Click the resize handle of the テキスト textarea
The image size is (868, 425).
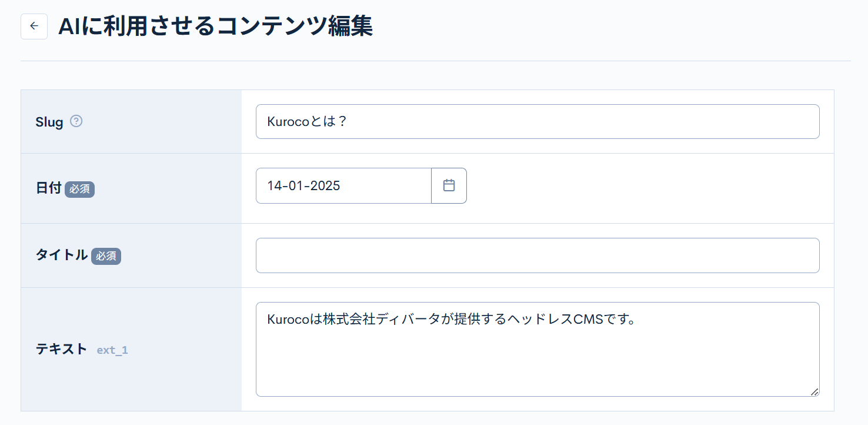coord(815,391)
